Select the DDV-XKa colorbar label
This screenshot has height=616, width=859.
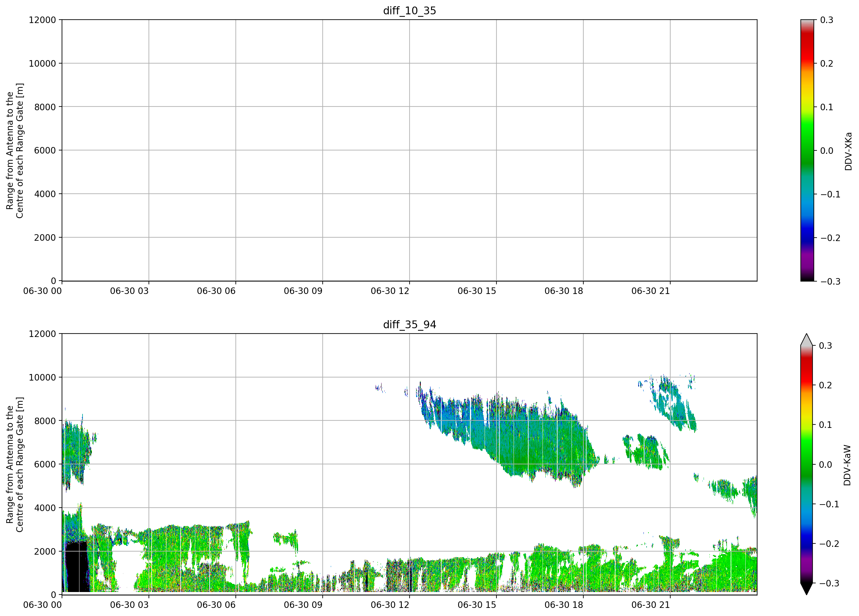coord(848,151)
